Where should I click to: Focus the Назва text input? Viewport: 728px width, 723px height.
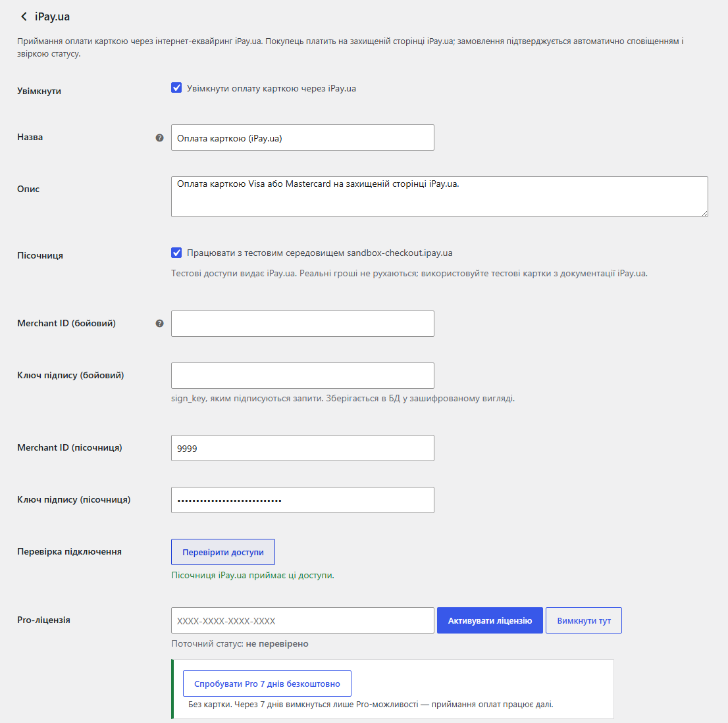tap(303, 137)
